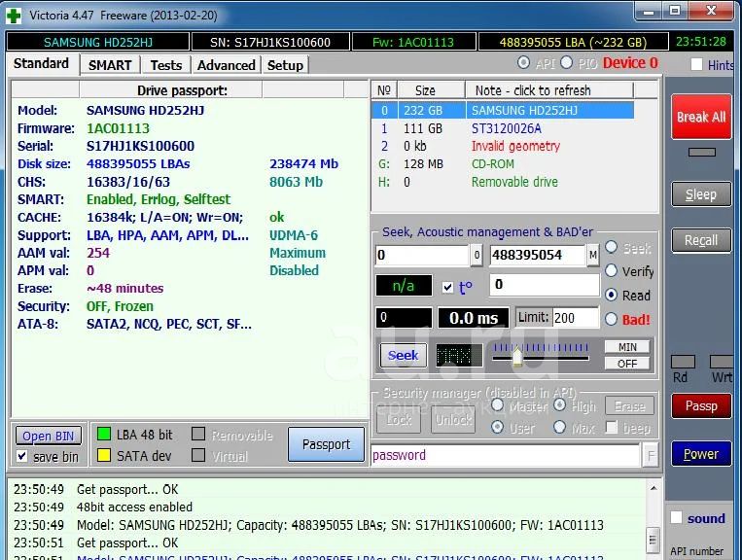The image size is (742, 560).
Task: Click the blue Power button
Action: pyautogui.click(x=701, y=454)
